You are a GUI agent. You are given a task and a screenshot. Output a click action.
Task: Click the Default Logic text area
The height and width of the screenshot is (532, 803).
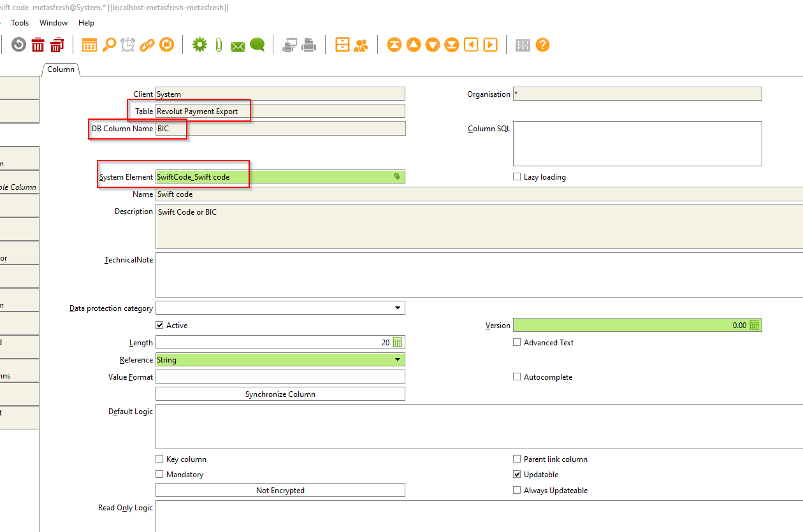[479, 426]
